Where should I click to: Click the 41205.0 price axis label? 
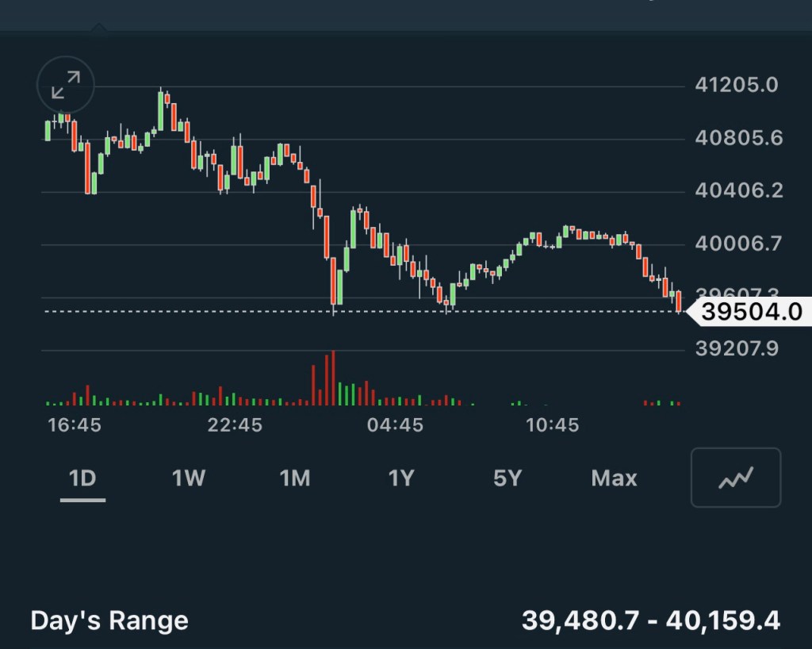[x=737, y=85]
